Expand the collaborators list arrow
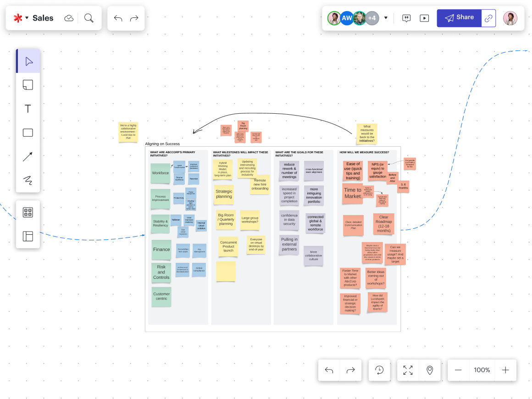 click(386, 18)
